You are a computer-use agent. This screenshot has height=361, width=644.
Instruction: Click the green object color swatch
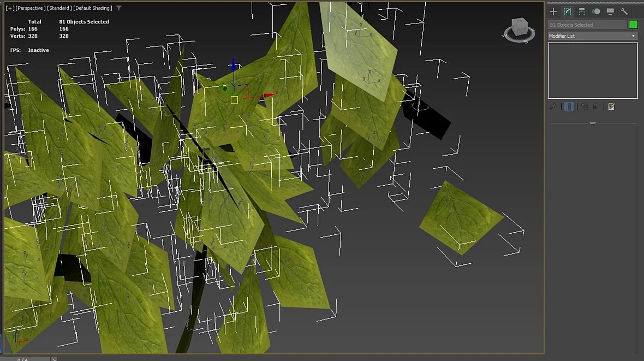tap(633, 25)
